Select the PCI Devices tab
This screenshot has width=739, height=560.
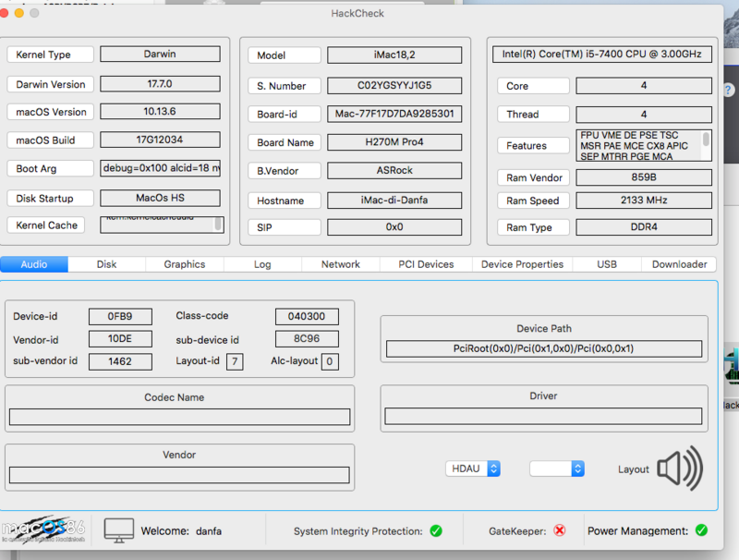(426, 264)
